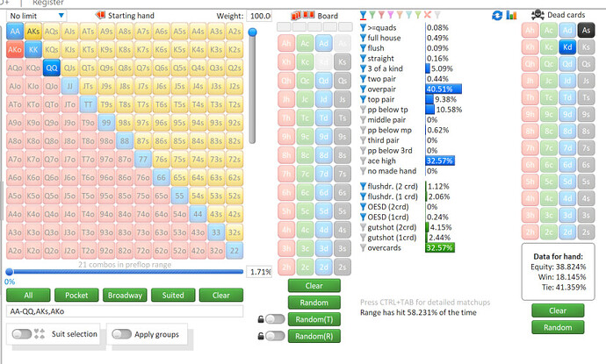Click the filter funnel beside 'ace high'
Viewport: 606px width, 364px height.
pos(365,161)
